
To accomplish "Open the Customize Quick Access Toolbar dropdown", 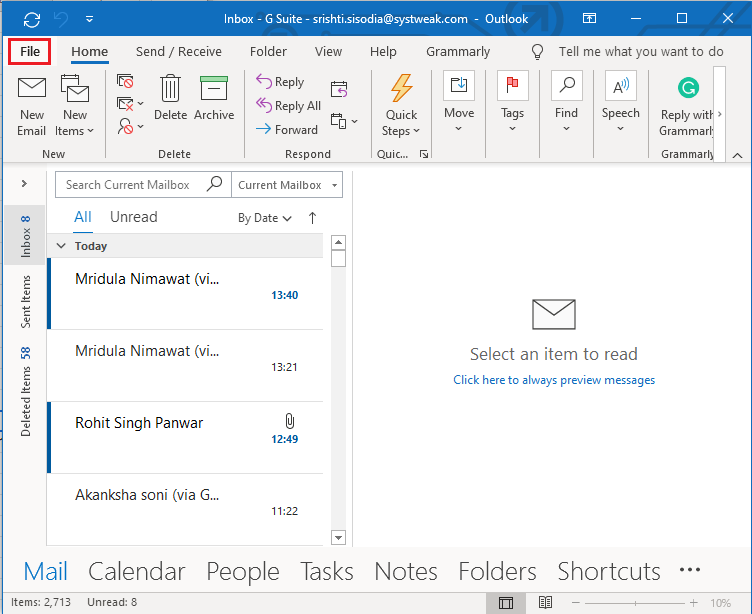I will coord(89,19).
